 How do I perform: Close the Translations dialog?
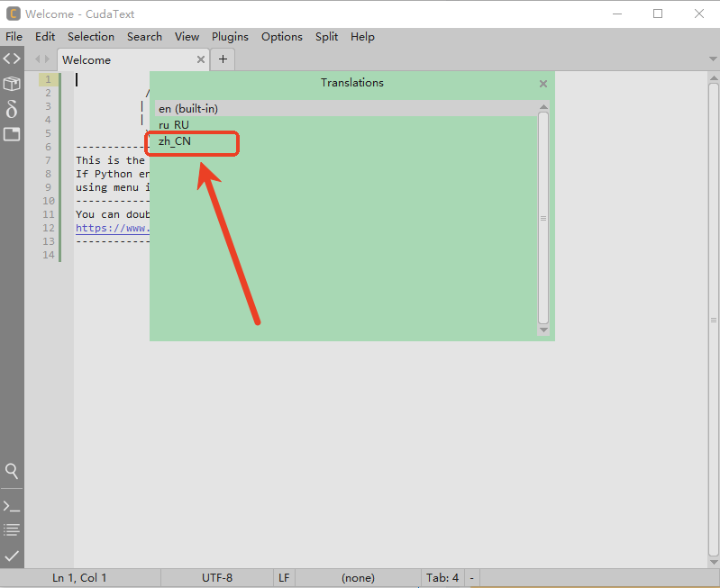click(543, 84)
